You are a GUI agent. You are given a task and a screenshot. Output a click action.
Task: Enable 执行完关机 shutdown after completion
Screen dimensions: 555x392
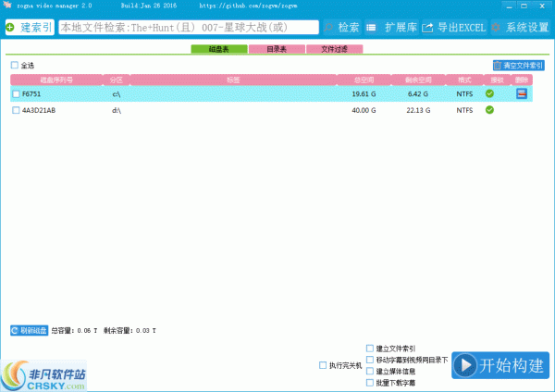pos(323,365)
